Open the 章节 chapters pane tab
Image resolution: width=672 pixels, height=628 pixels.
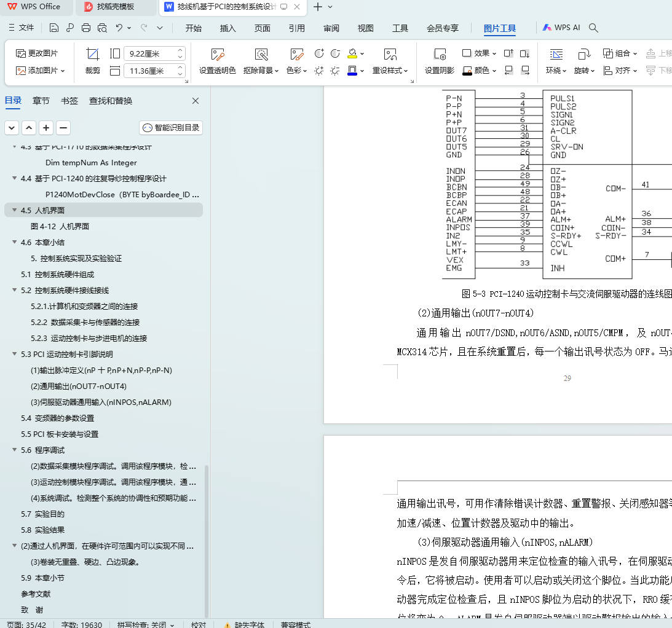tap(41, 101)
